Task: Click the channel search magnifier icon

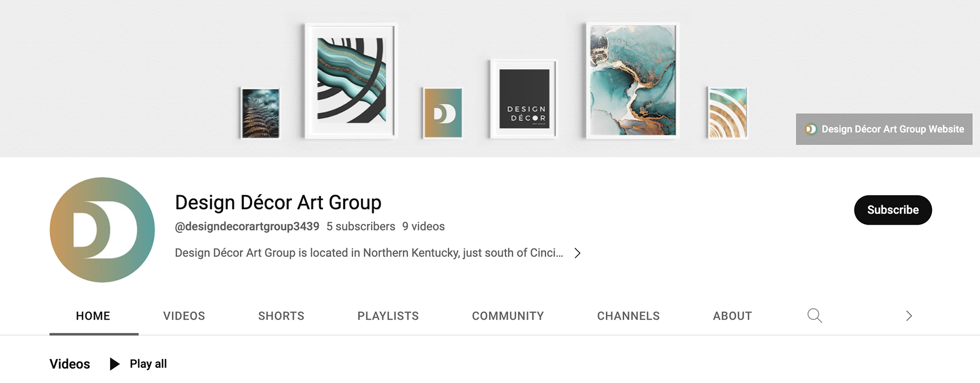Action: [x=814, y=316]
